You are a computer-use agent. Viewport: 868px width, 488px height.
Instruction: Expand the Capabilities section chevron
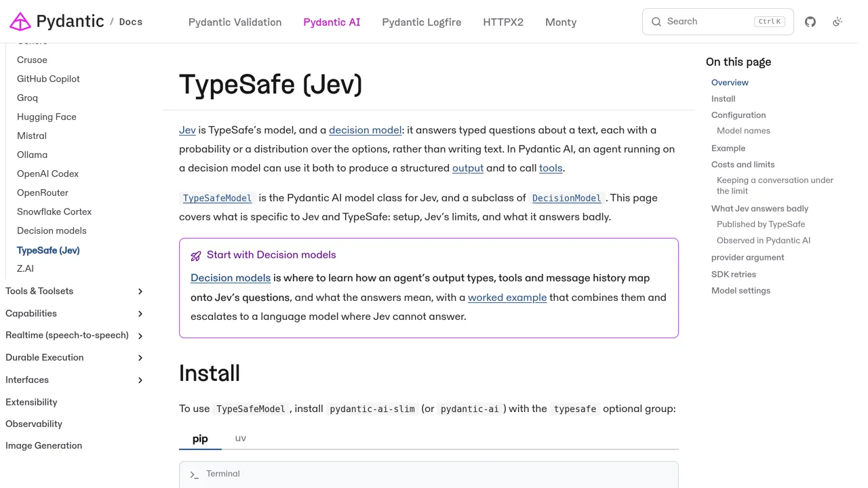point(140,314)
